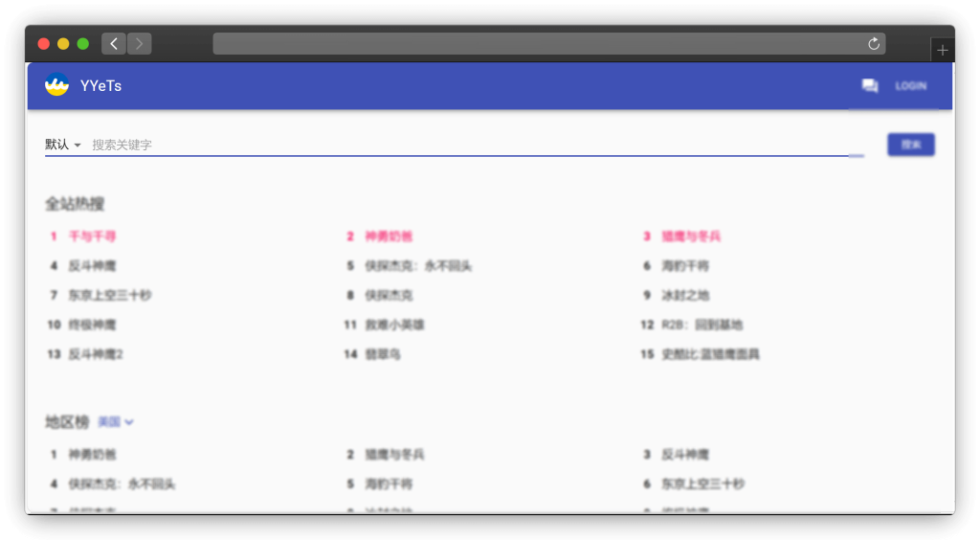The image size is (980, 540).
Task: Open 侠探杰克：永不回头 ranked 5 in 全站热搜
Action: coord(418,265)
